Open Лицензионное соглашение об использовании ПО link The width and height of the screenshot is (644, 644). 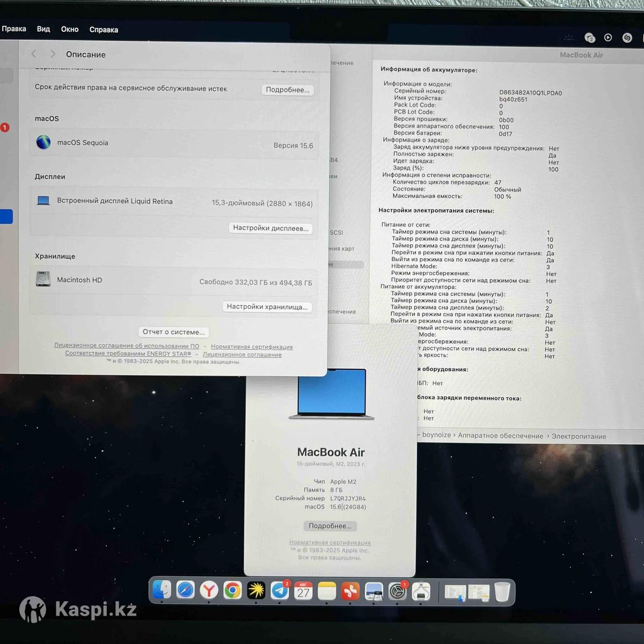[x=127, y=346]
